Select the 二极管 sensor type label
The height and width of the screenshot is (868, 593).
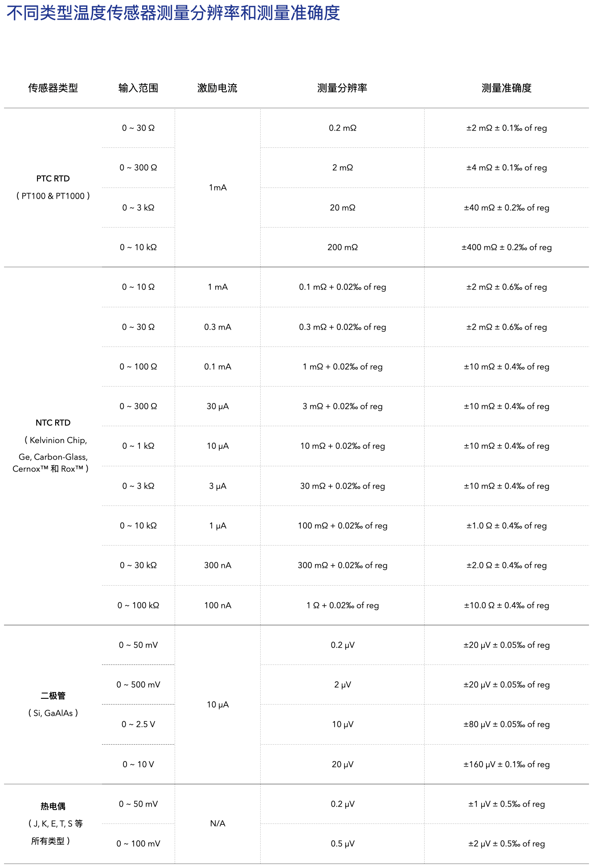pyautogui.click(x=53, y=696)
